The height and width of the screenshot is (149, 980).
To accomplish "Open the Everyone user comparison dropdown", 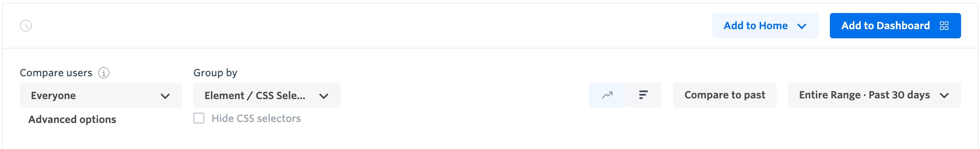I will click(x=100, y=96).
